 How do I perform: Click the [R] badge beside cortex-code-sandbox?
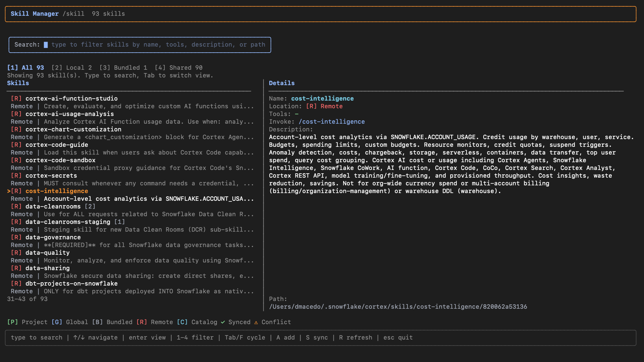(16, 160)
